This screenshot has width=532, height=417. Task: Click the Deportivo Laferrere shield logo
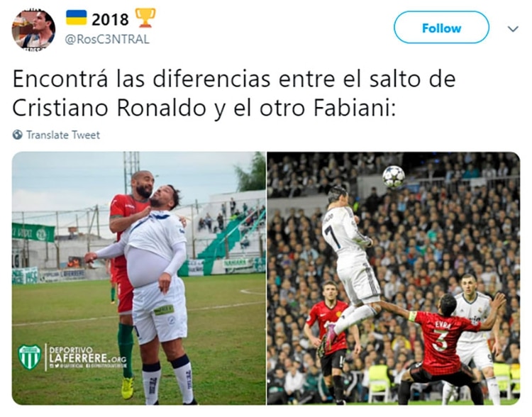(x=30, y=357)
